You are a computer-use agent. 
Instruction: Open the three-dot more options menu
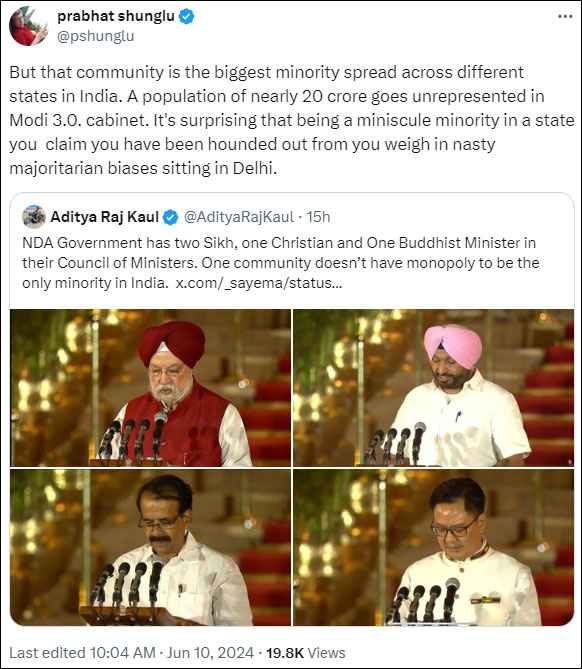coord(565,17)
